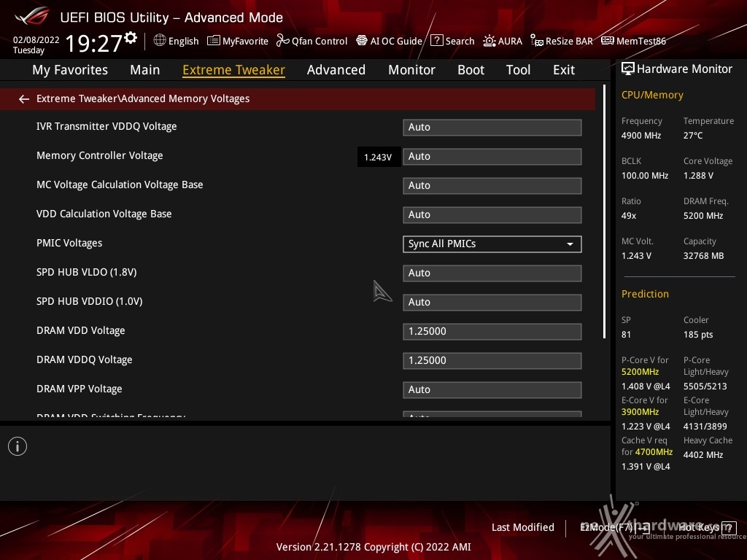This screenshot has height=560, width=747.
Task: Open the AI OC Guide icon
Action: point(362,41)
